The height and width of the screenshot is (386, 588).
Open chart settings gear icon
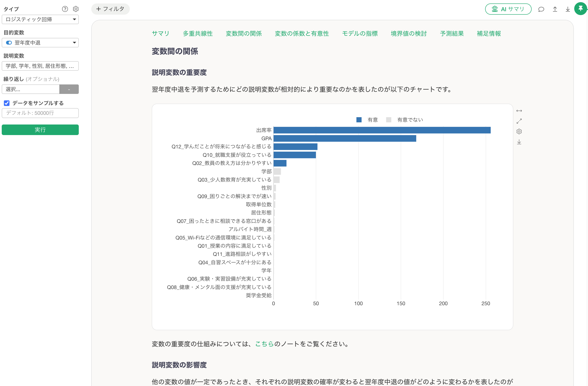click(x=519, y=132)
